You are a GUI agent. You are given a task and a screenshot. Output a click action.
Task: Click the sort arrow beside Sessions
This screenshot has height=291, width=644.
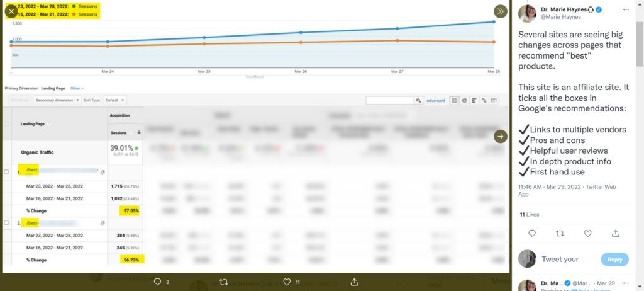tap(139, 132)
